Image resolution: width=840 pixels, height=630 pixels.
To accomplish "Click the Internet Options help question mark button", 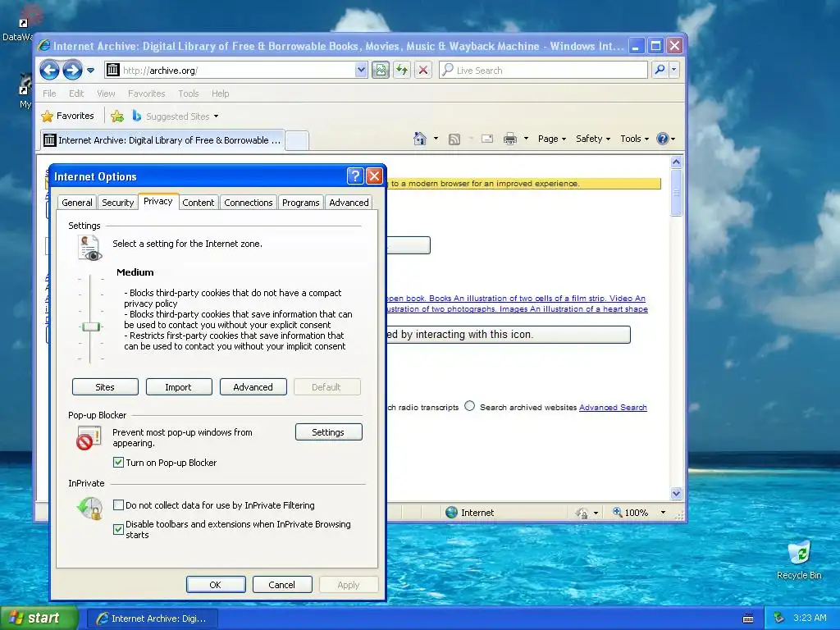I will point(355,176).
